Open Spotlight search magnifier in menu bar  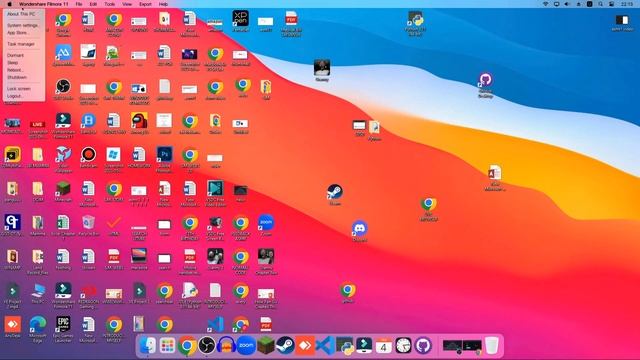point(600,4)
